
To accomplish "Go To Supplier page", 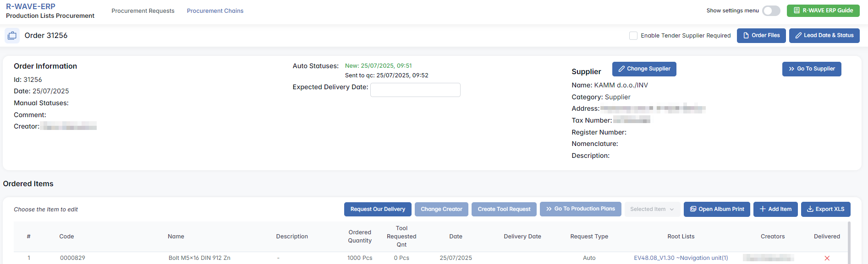I will pos(811,69).
